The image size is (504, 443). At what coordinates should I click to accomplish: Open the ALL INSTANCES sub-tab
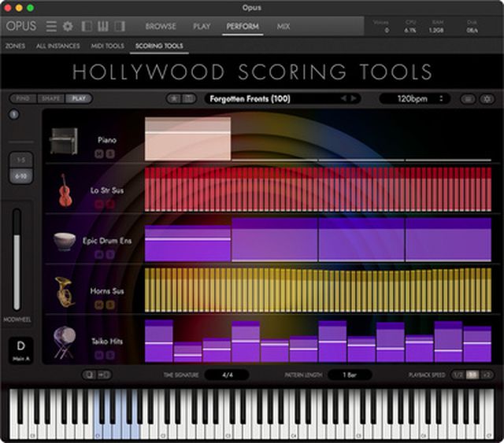pos(57,46)
